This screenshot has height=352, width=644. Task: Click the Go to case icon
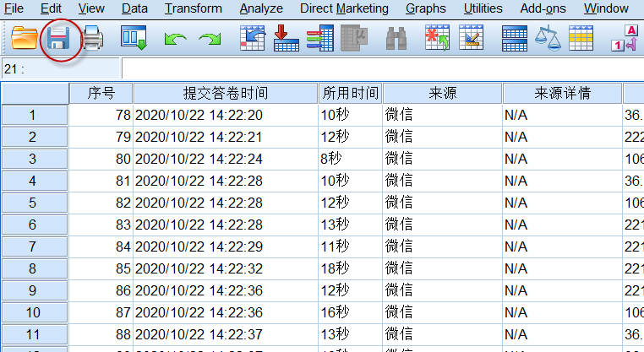point(252,38)
